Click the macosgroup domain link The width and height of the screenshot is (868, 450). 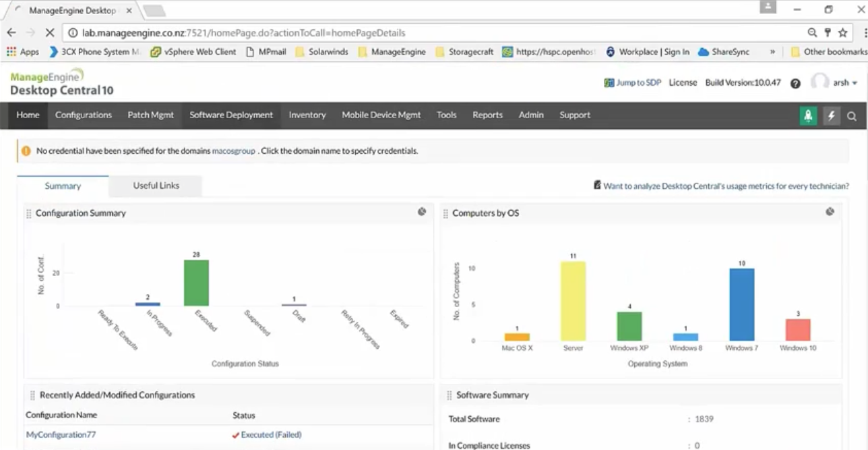(233, 151)
